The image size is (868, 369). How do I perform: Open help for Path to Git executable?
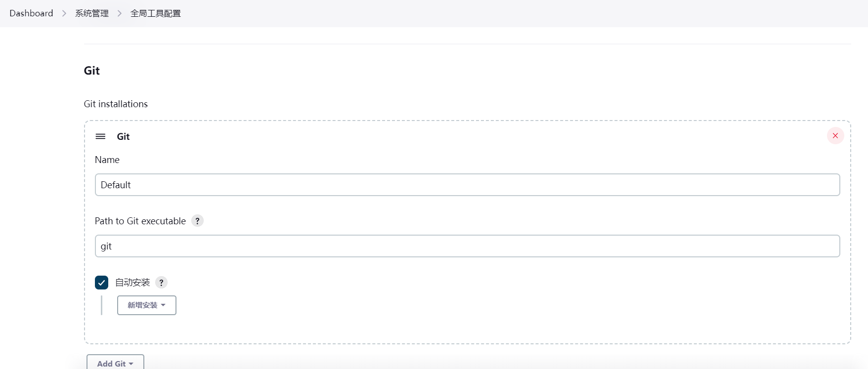coord(197,221)
